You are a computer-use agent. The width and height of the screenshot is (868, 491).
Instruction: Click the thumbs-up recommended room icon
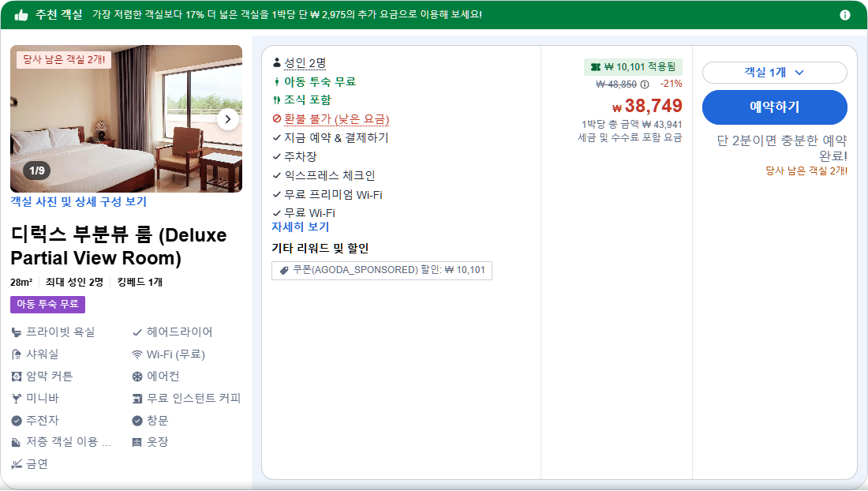point(21,15)
